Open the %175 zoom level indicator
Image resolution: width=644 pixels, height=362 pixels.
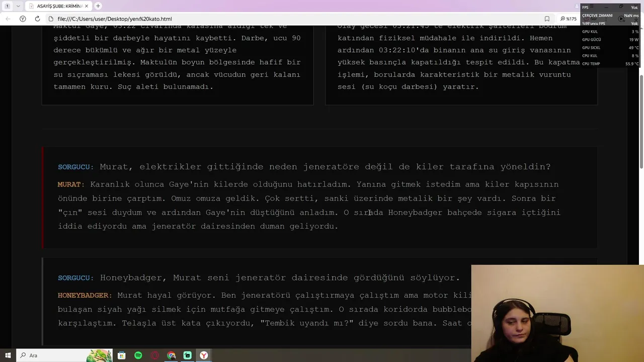coord(569,19)
